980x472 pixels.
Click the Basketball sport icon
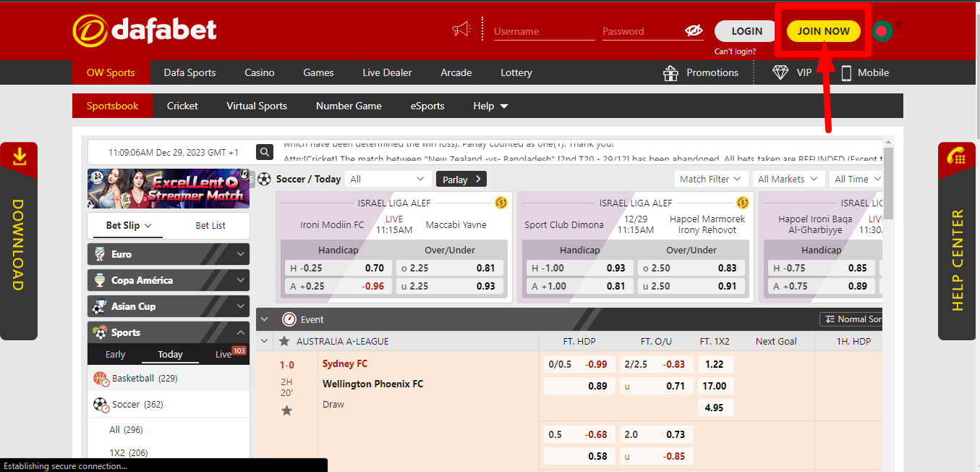tap(101, 378)
